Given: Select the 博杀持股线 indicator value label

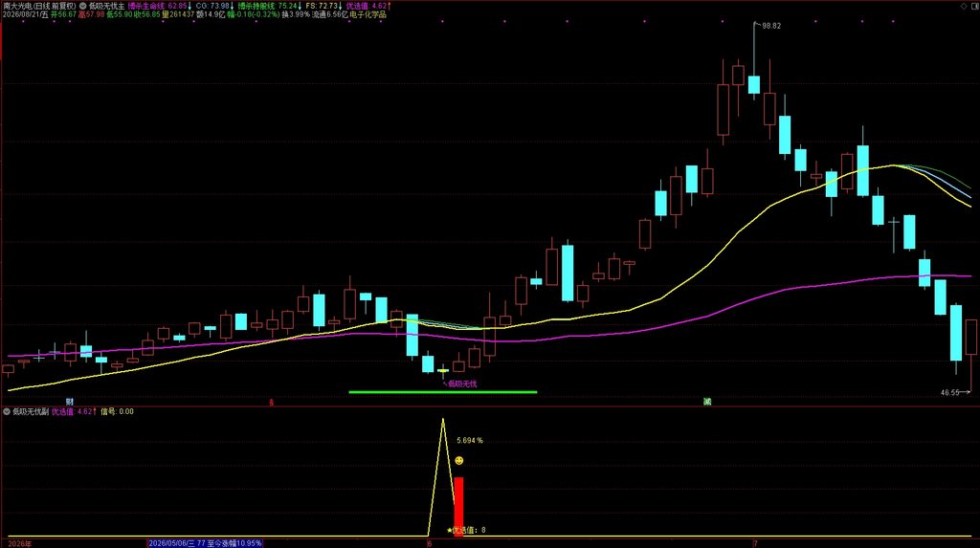Looking at the screenshot, I should coord(270,6).
